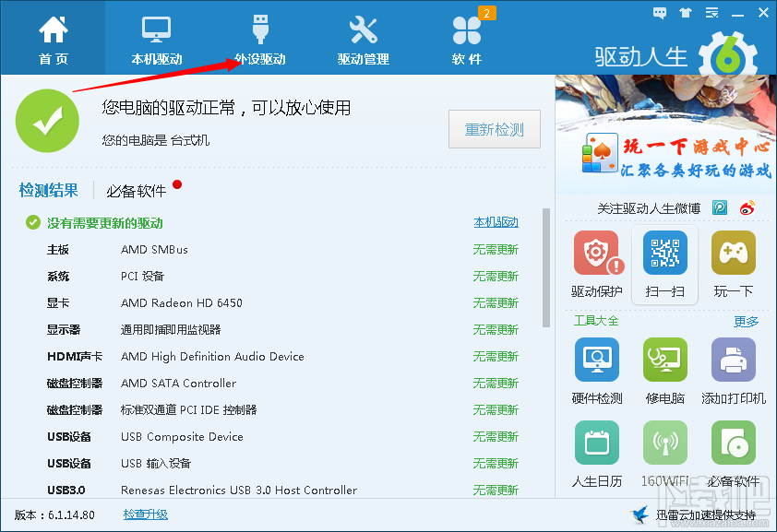This screenshot has width=777, height=532.
Task: Open the feedback chat bubble icon
Action: tap(660, 13)
